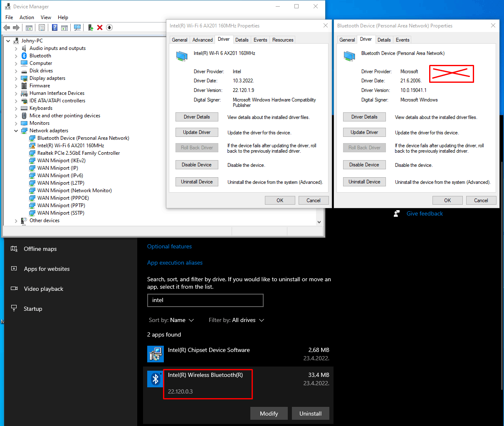Click the Help toolbar icon in Device Manager
The image size is (504, 426).
tap(54, 27)
